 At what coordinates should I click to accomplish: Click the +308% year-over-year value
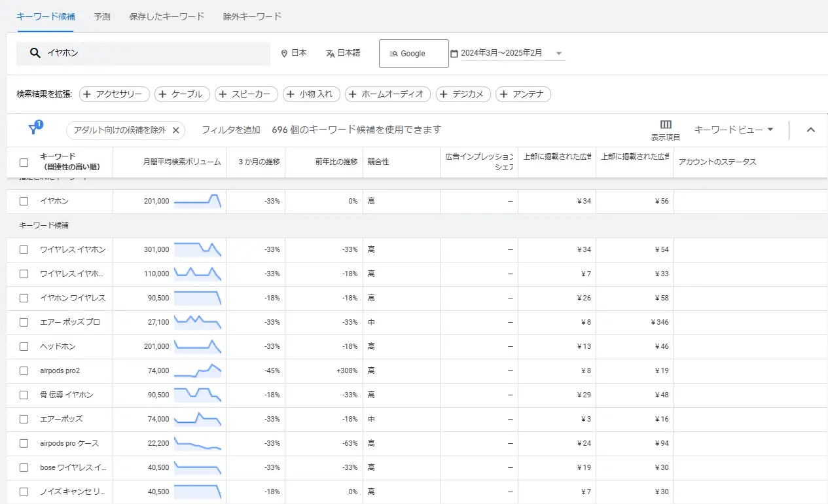[x=347, y=370]
